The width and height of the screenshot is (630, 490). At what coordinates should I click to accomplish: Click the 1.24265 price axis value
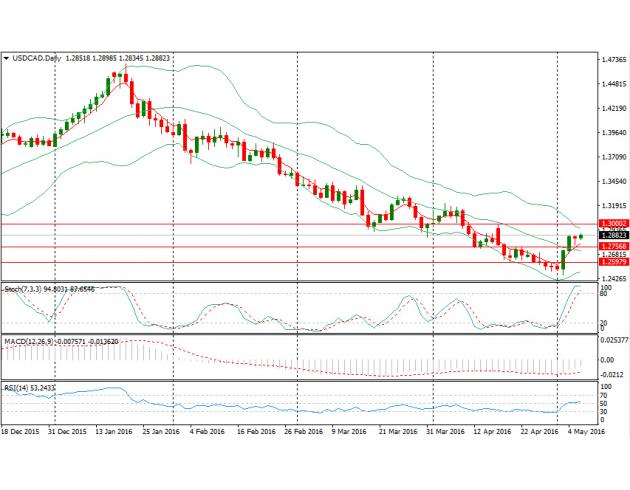pyautogui.click(x=609, y=279)
